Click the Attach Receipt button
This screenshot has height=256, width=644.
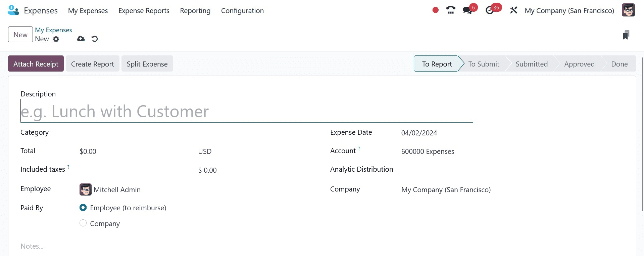[36, 64]
